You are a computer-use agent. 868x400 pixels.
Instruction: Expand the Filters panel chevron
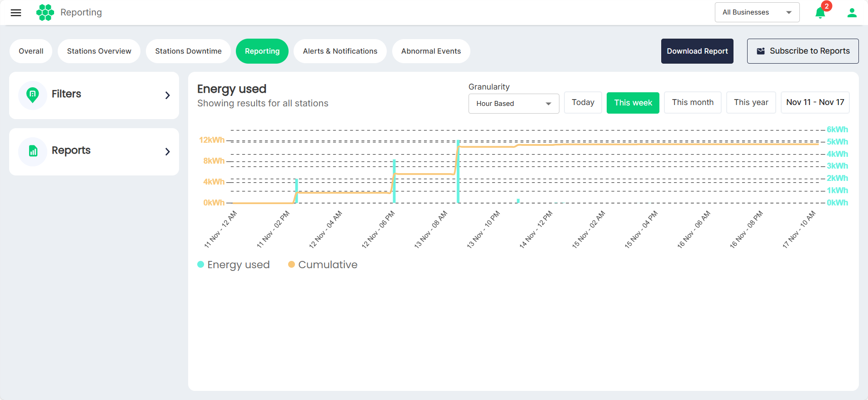point(168,95)
